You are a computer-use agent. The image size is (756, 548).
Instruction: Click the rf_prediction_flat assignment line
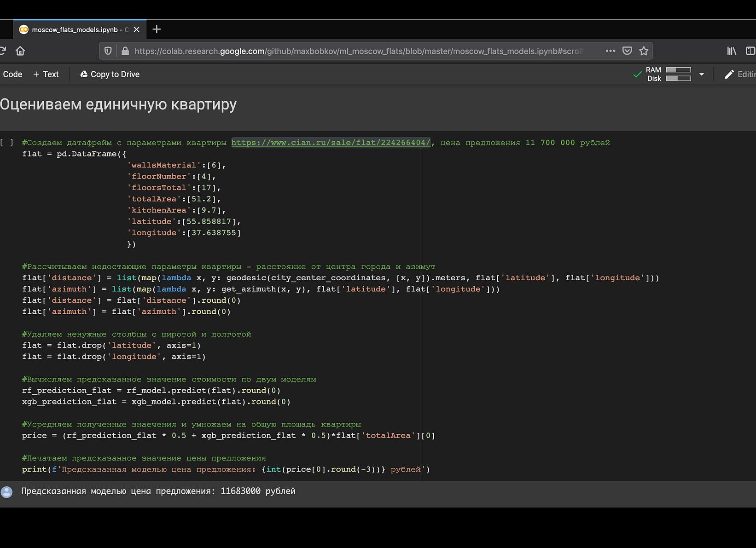[151, 391]
